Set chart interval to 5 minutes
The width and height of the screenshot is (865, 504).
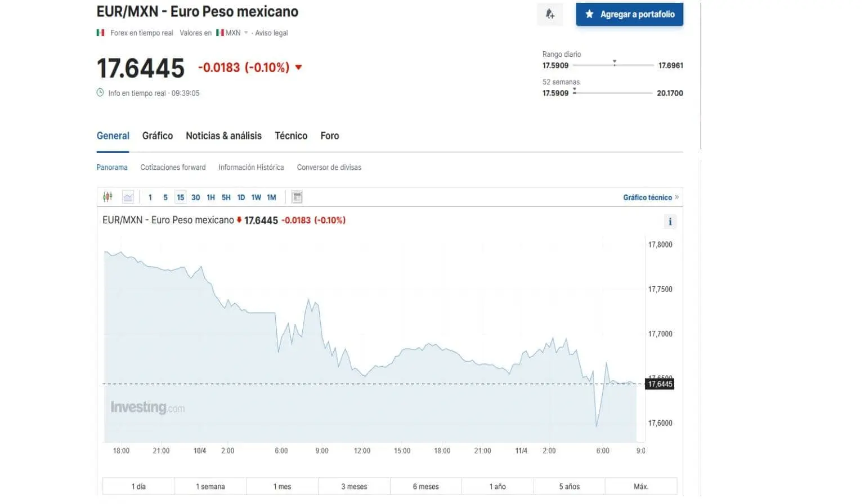[165, 197]
